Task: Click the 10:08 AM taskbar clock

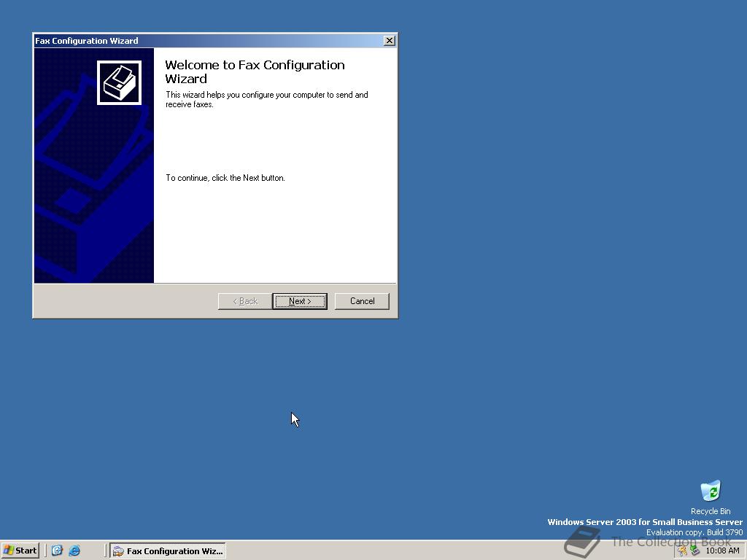Action: [722, 551]
